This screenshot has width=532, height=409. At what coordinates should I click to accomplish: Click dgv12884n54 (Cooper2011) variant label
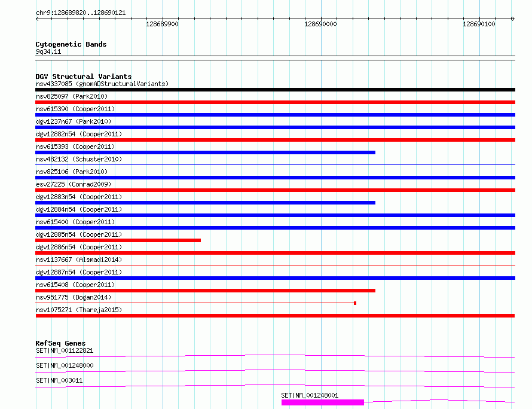79,209
